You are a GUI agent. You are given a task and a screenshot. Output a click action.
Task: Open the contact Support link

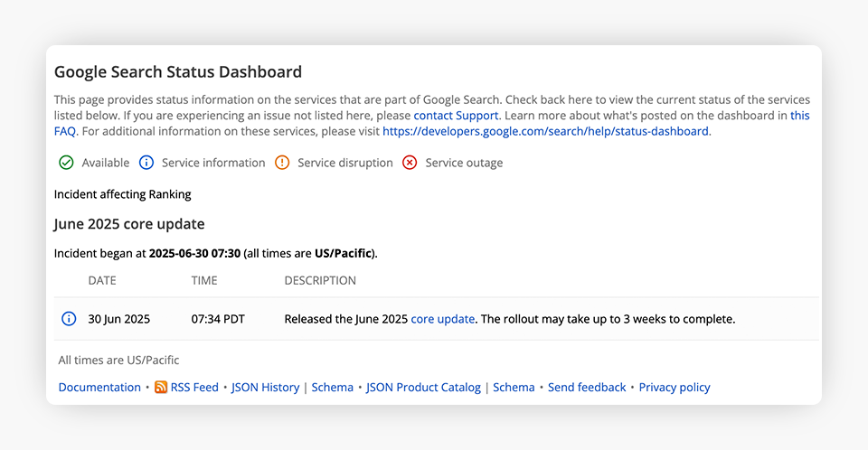(456, 116)
